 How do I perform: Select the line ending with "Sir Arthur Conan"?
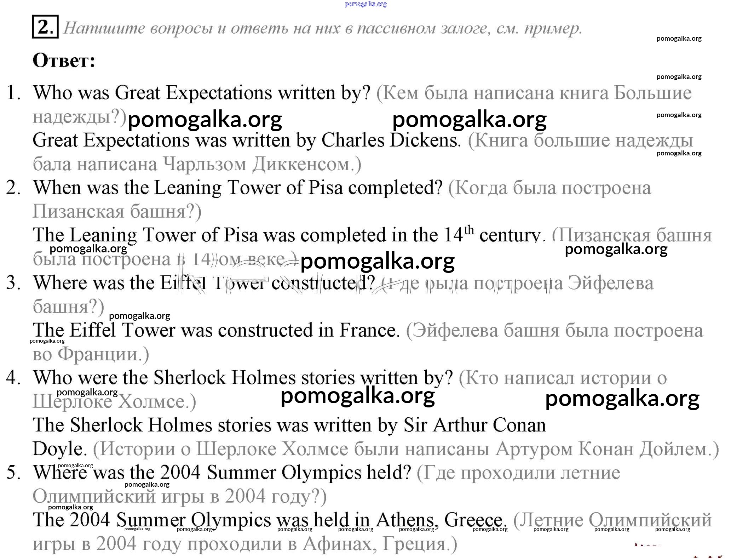[289, 425]
